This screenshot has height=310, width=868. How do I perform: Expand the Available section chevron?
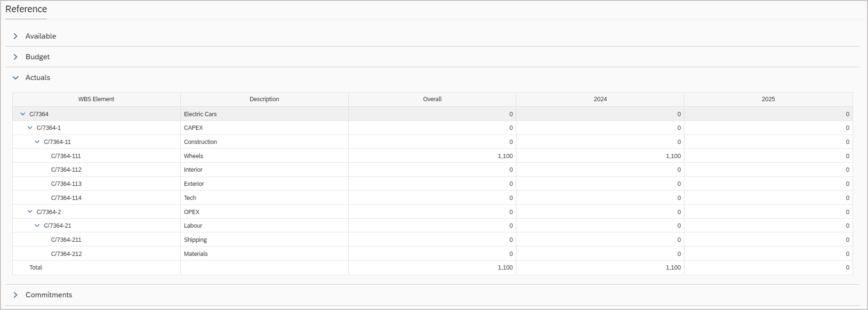coord(16,36)
